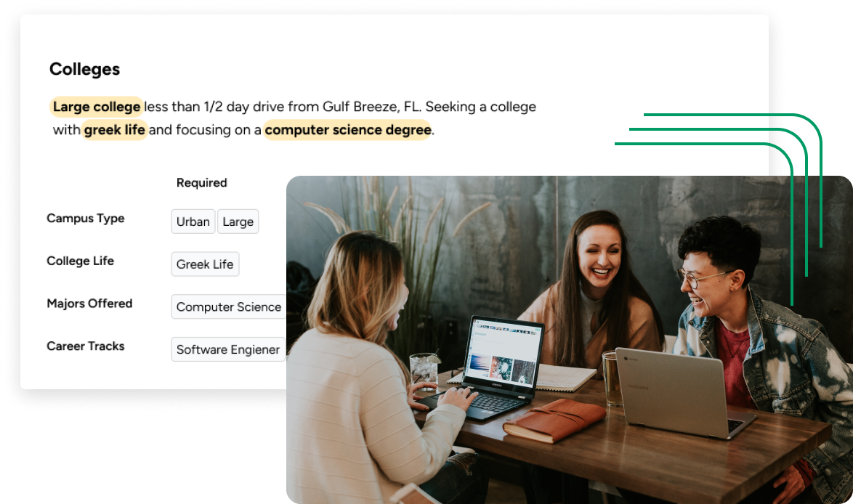Viewport: 853px width, 504px height.
Task: Click the Greek Life tag
Action: click(205, 264)
